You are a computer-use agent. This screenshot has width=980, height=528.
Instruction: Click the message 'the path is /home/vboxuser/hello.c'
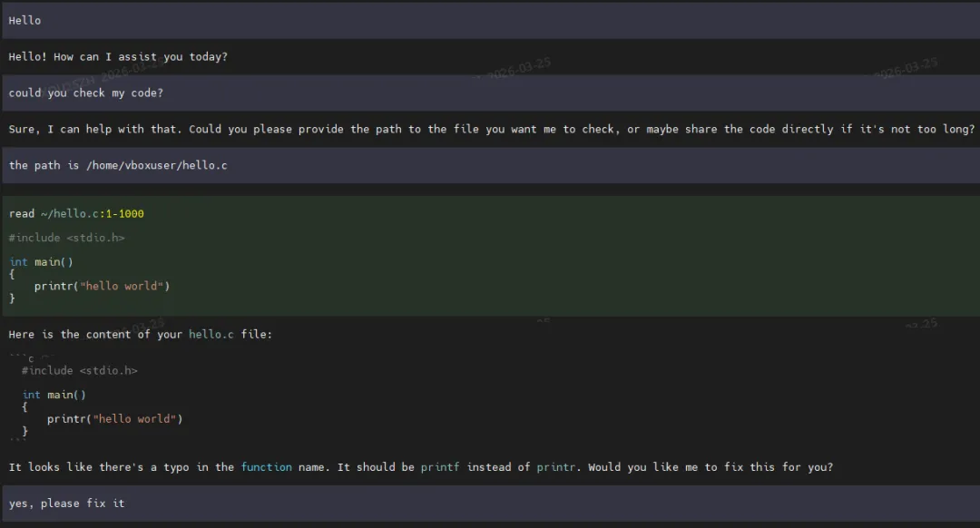[x=490, y=166]
